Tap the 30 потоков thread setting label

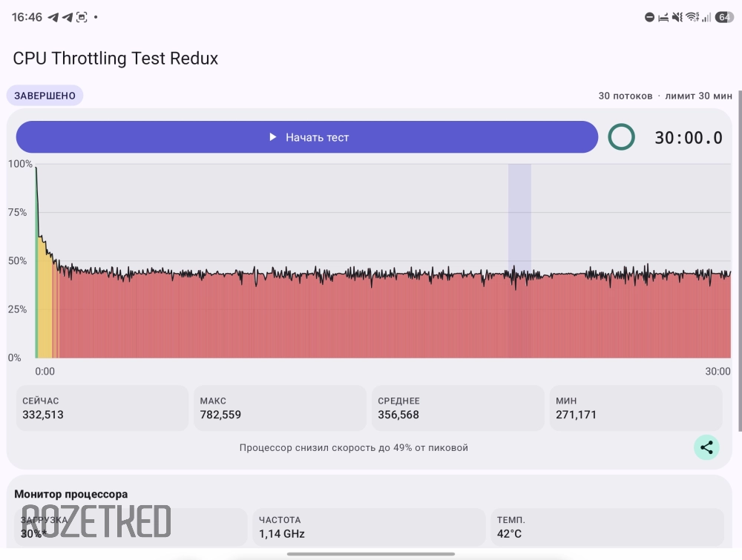(625, 96)
